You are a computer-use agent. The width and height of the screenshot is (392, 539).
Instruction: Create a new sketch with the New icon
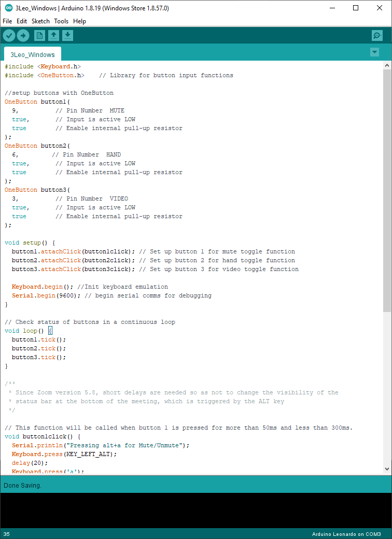coord(39,35)
